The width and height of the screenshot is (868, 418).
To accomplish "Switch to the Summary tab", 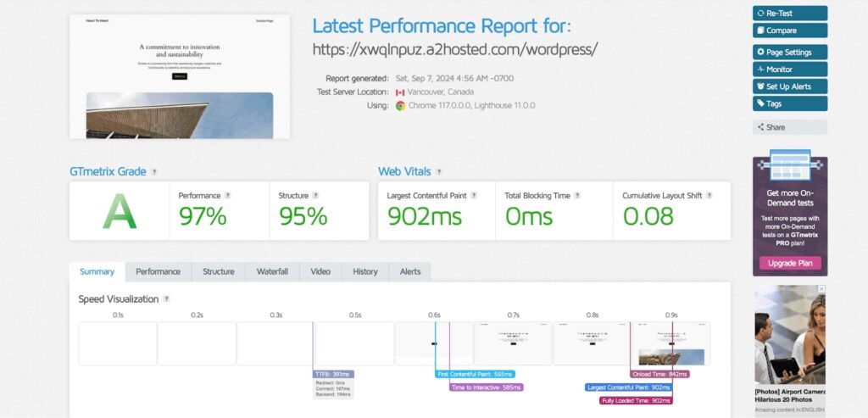I will point(97,272).
